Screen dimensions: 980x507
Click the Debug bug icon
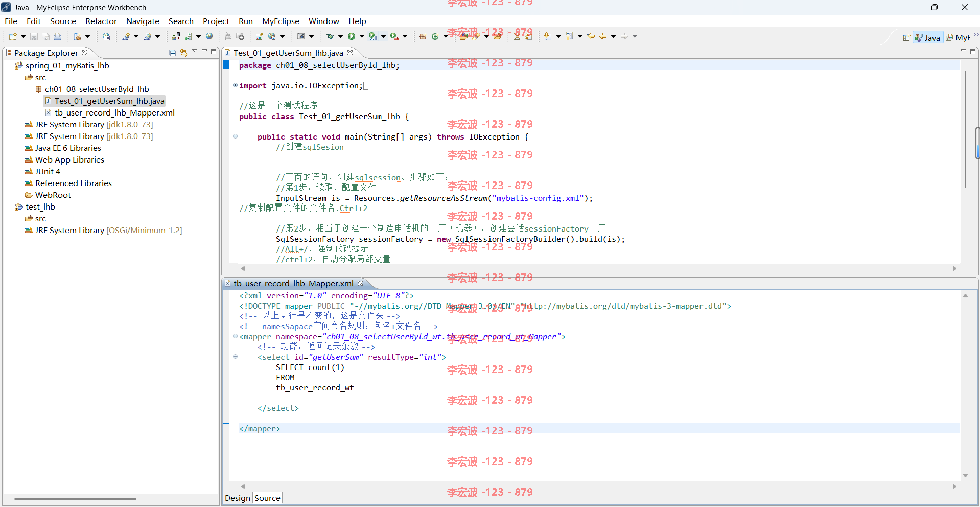click(x=330, y=36)
